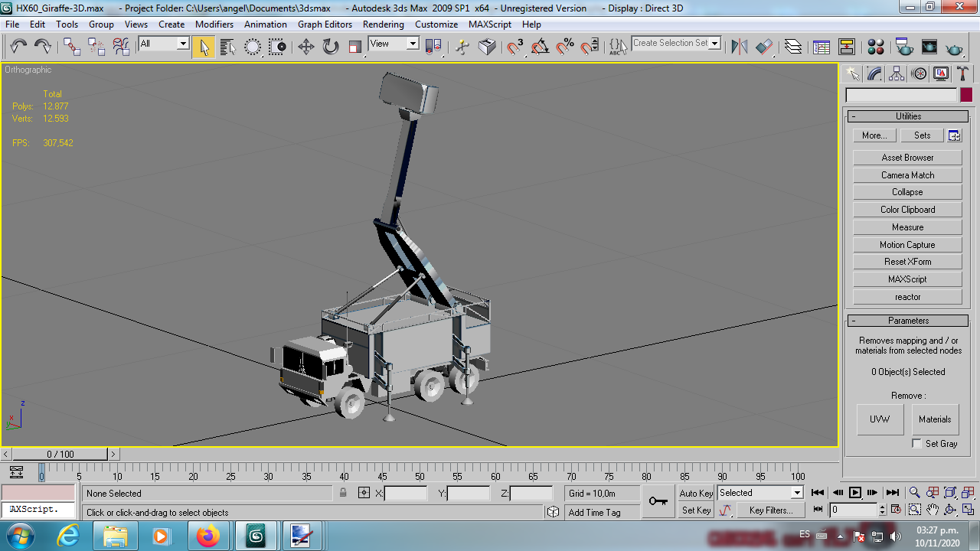The width and height of the screenshot is (980, 551).
Task: Toggle Set Key mode
Action: pyautogui.click(x=696, y=510)
